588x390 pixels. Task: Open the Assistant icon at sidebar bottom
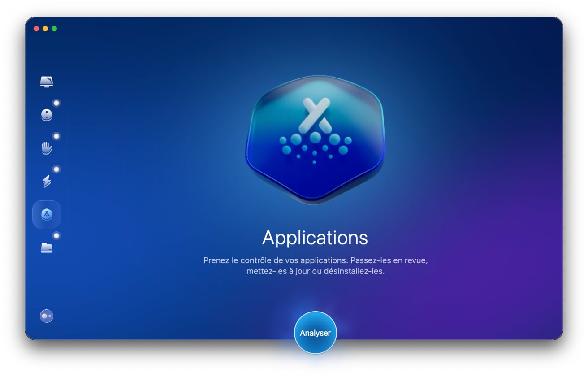click(x=47, y=316)
